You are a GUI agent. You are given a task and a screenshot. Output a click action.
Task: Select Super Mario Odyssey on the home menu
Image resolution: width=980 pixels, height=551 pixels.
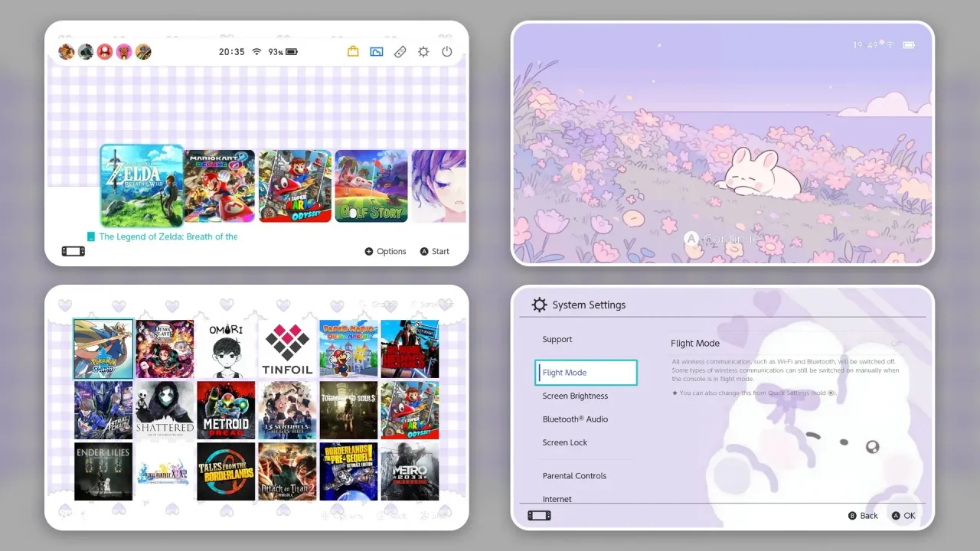click(x=295, y=186)
